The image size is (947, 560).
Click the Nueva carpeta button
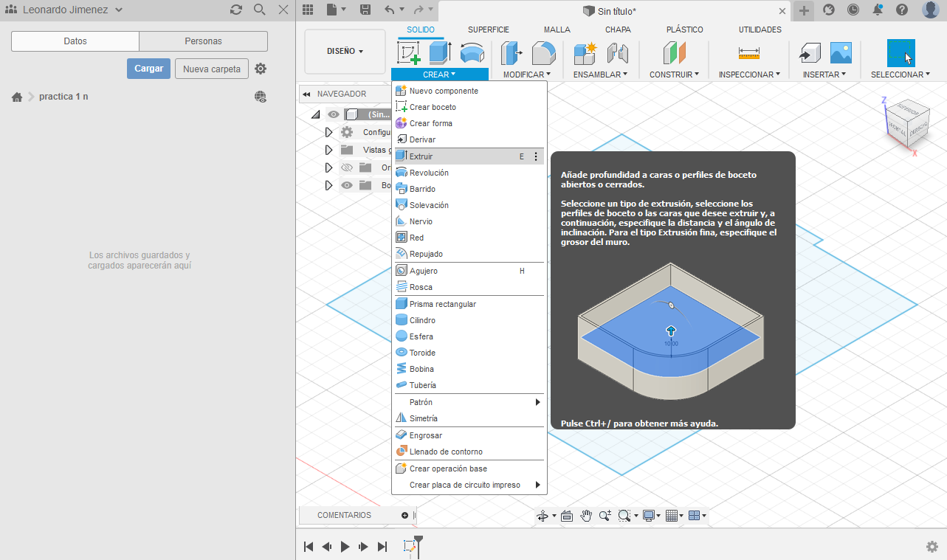tap(211, 69)
